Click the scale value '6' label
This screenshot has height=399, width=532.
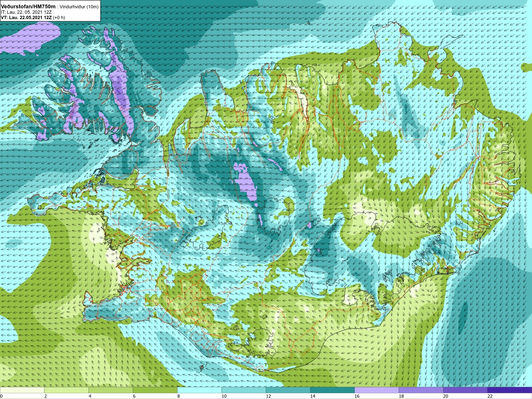point(134,397)
